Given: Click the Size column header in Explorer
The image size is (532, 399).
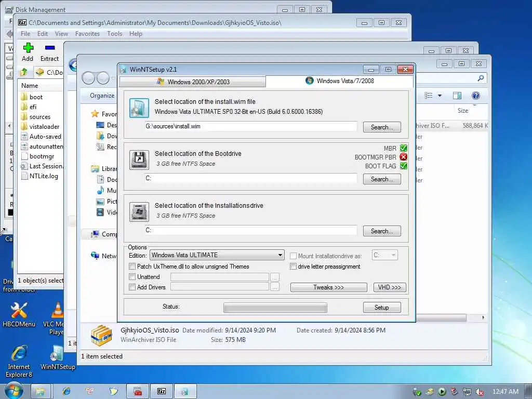Looking at the screenshot, I should (463, 111).
